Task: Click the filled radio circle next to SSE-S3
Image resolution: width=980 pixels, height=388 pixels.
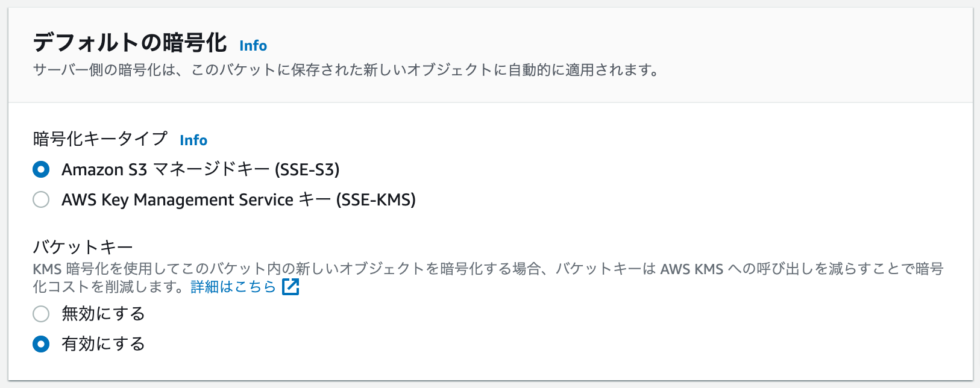Action: [40, 169]
